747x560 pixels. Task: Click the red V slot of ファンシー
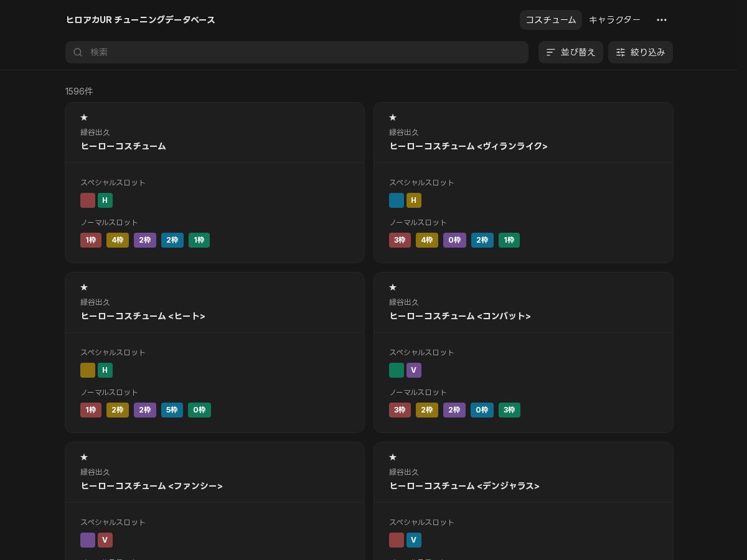[x=105, y=540]
